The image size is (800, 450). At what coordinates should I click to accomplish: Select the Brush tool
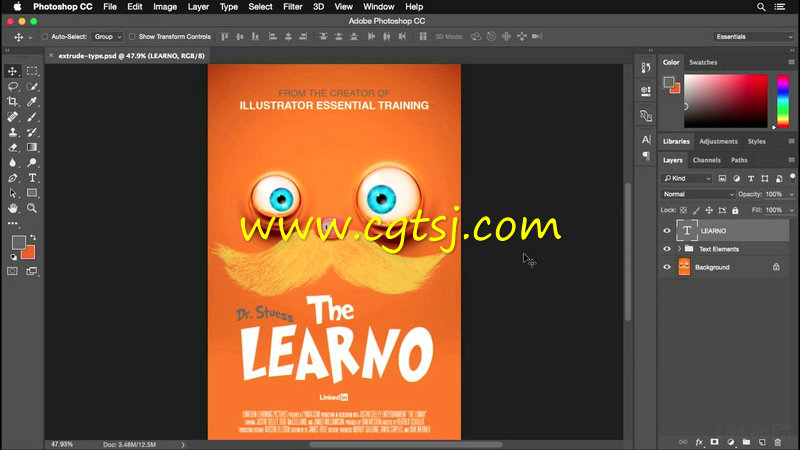[32, 117]
